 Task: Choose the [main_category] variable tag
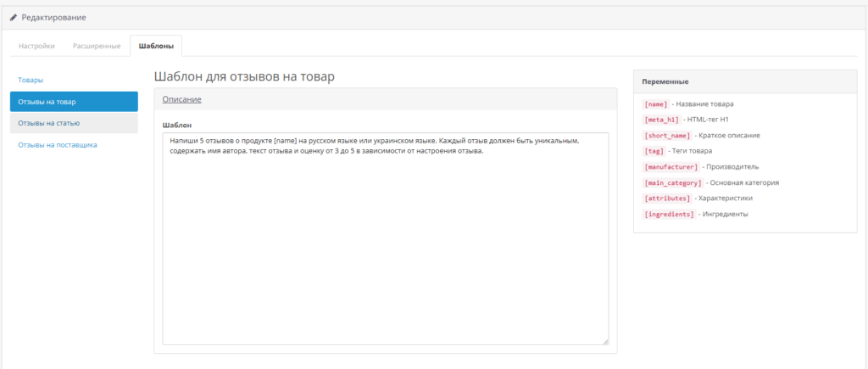[673, 182]
